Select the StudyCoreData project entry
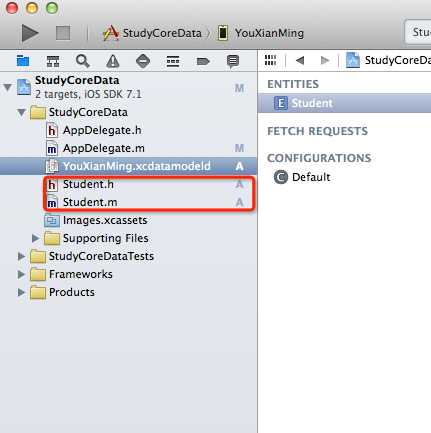 [128, 87]
